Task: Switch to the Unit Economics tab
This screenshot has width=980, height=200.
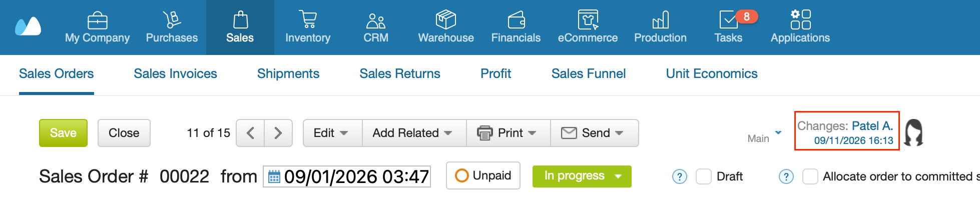Action: [711, 73]
